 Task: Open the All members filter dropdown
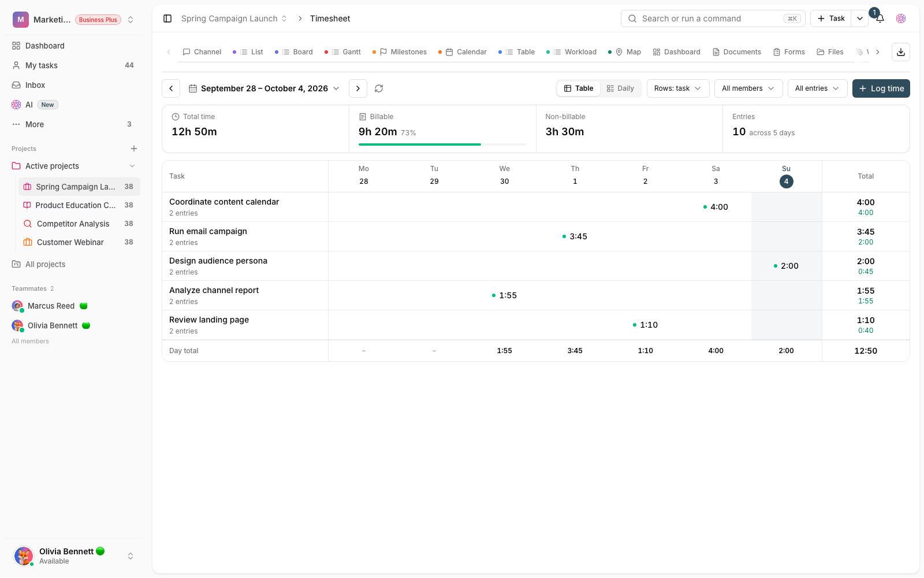748,88
